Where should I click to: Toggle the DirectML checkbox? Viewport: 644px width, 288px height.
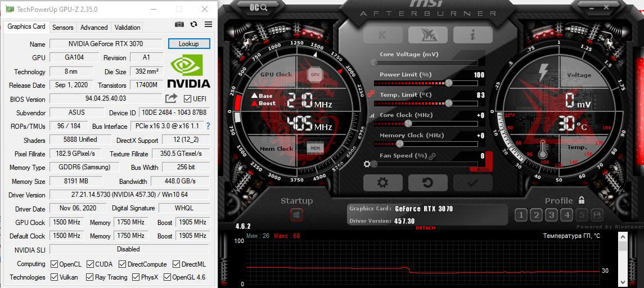pyautogui.click(x=176, y=264)
